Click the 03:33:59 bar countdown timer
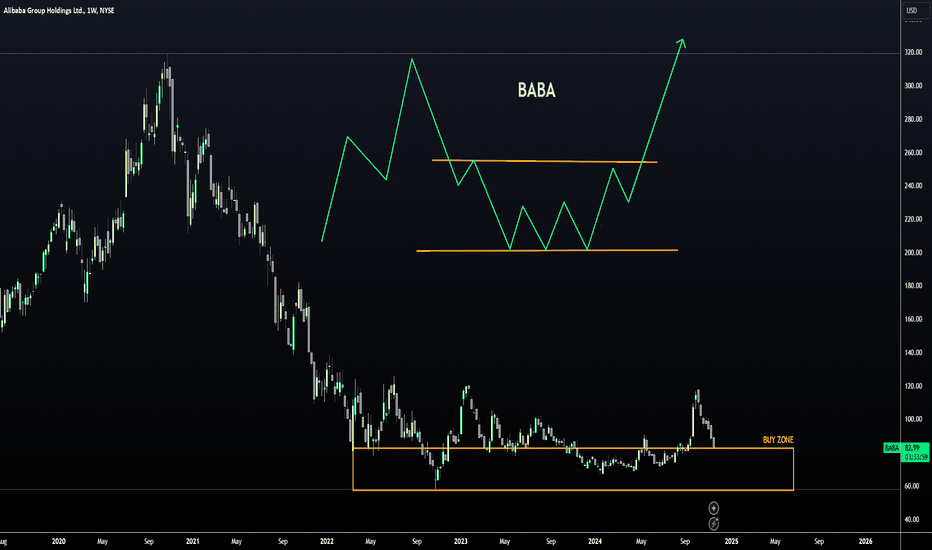 [x=915, y=457]
